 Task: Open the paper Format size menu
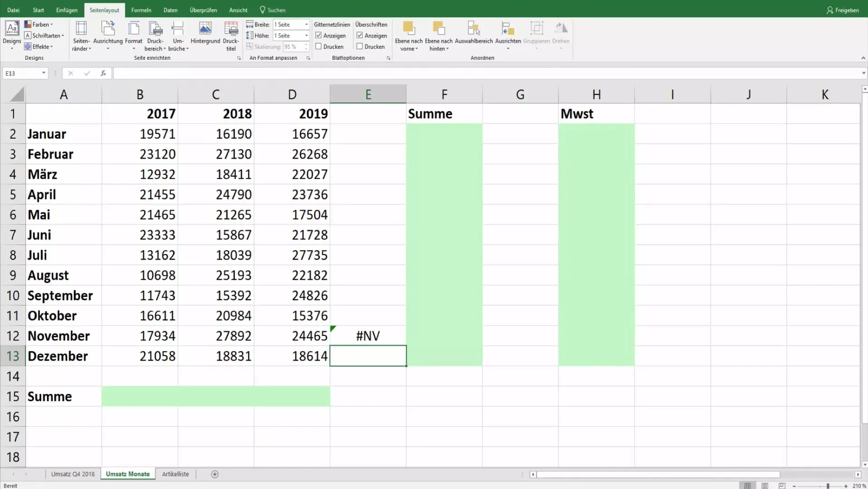[134, 36]
